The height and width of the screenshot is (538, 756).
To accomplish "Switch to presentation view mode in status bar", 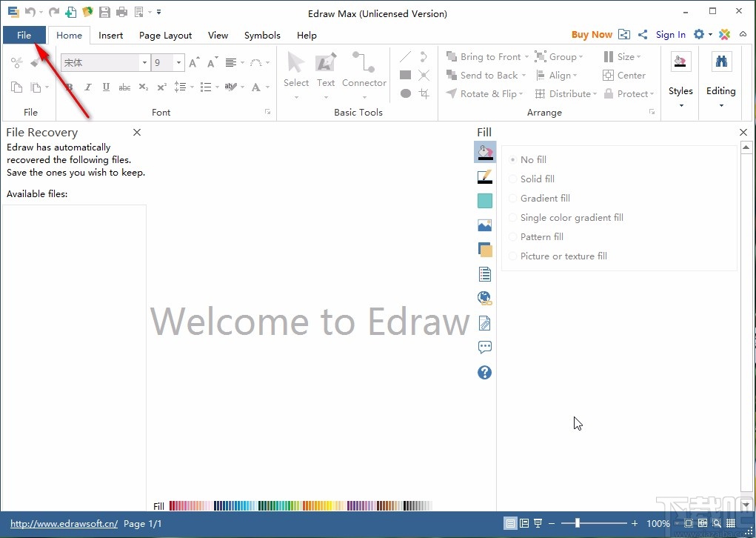I will 538,523.
